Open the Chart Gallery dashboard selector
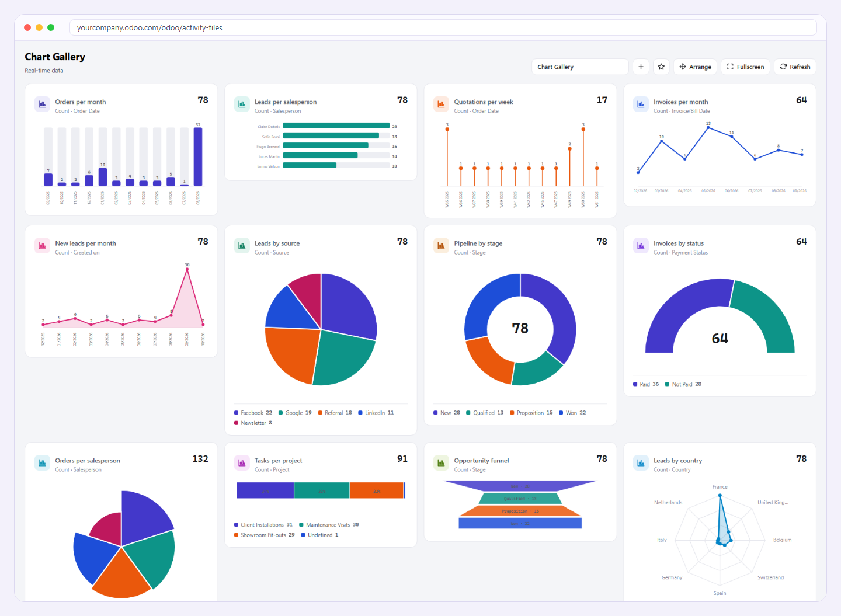 (580, 67)
